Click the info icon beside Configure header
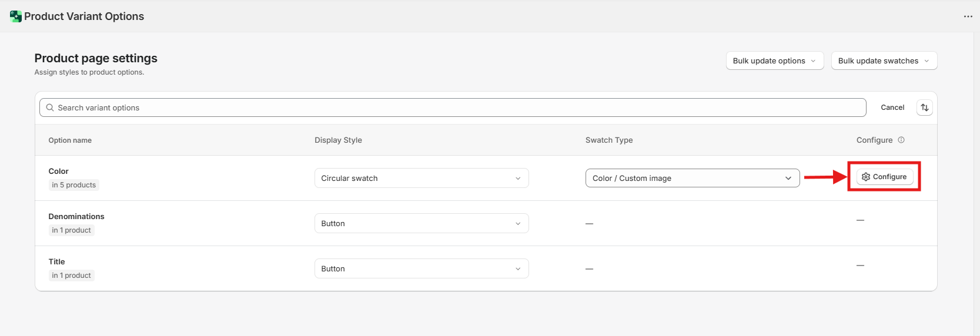980x336 pixels. (901, 140)
